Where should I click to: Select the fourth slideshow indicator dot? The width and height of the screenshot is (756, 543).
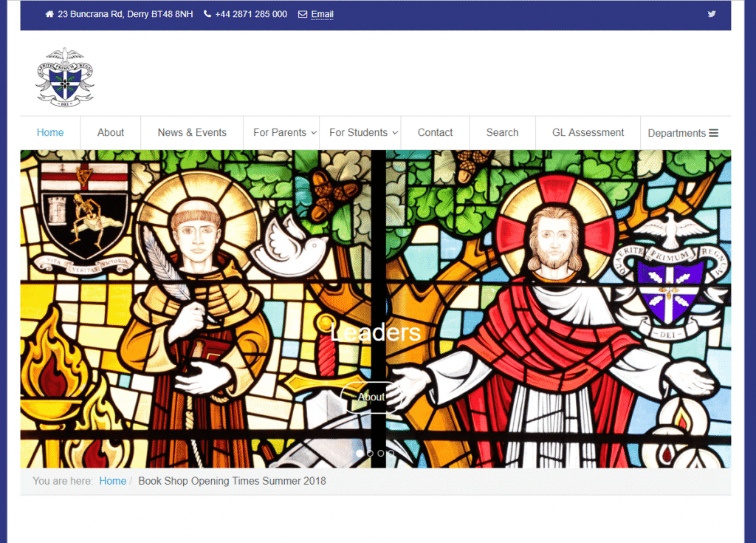pos(391,453)
